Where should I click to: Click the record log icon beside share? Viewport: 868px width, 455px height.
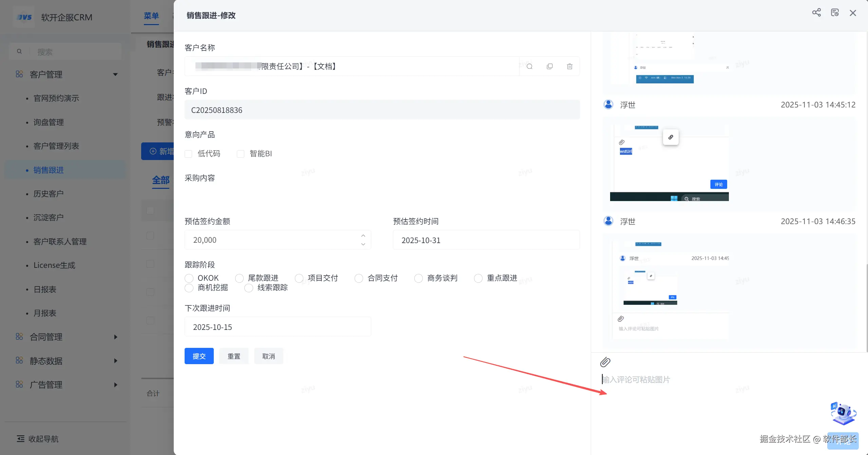pyautogui.click(x=834, y=13)
